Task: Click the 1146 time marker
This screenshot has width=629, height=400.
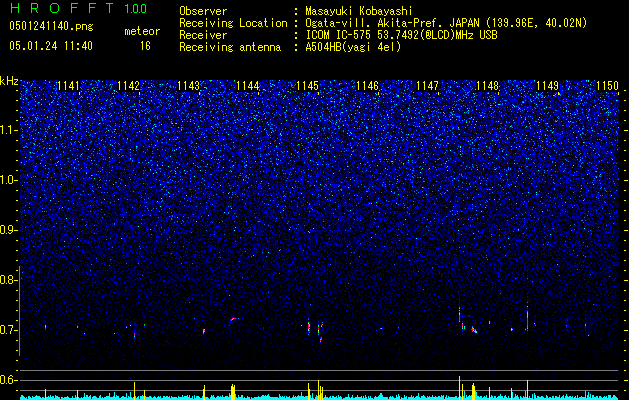Action: tap(367, 86)
